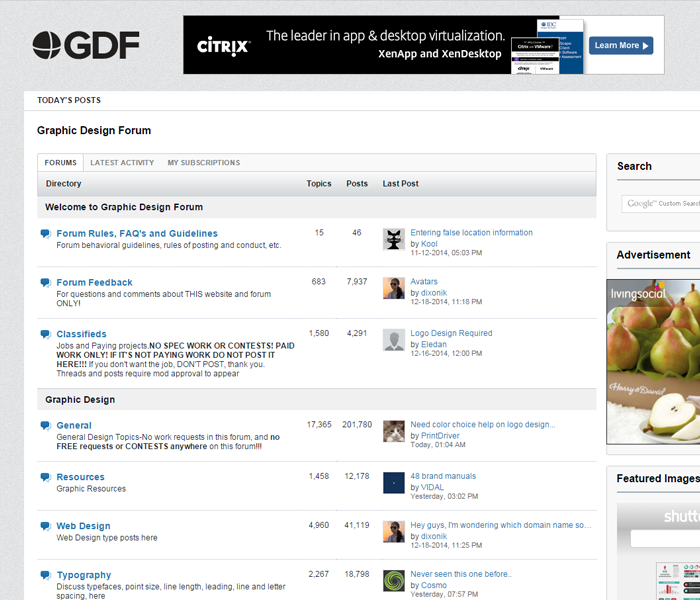700x600 pixels.
Task: Open PrintDriver's cat avatar
Action: click(x=394, y=431)
